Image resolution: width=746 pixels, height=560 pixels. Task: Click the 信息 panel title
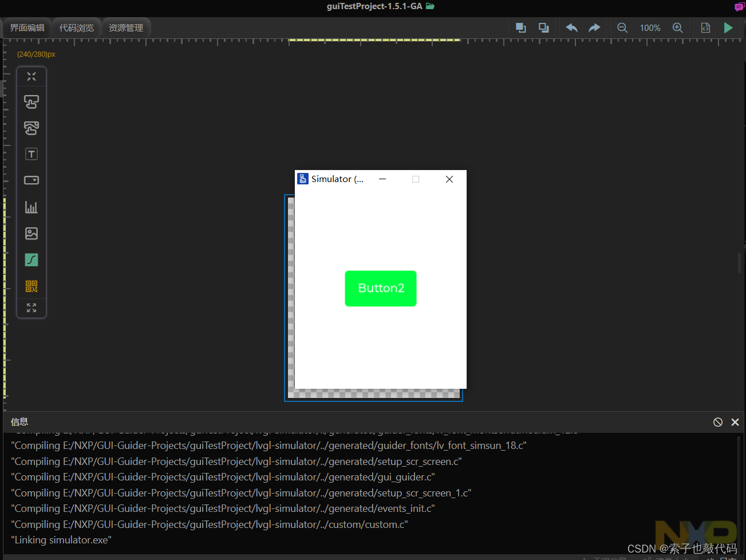click(19, 422)
